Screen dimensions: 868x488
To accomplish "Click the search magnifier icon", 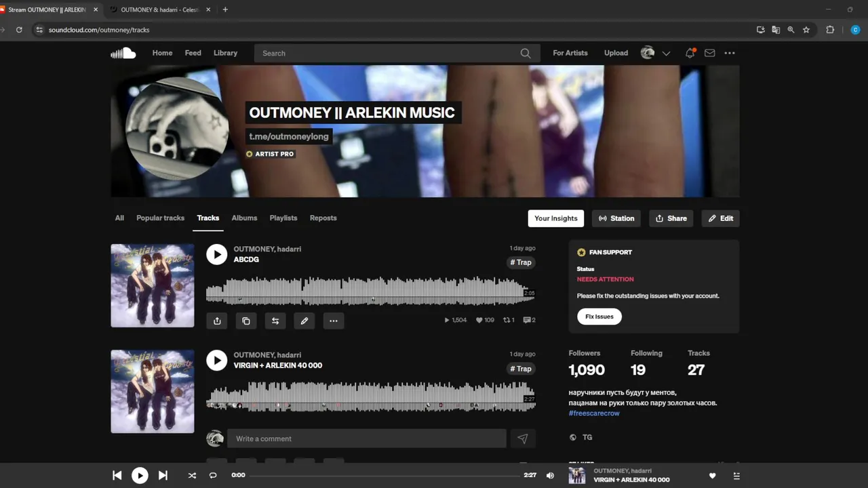I will 526,53.
